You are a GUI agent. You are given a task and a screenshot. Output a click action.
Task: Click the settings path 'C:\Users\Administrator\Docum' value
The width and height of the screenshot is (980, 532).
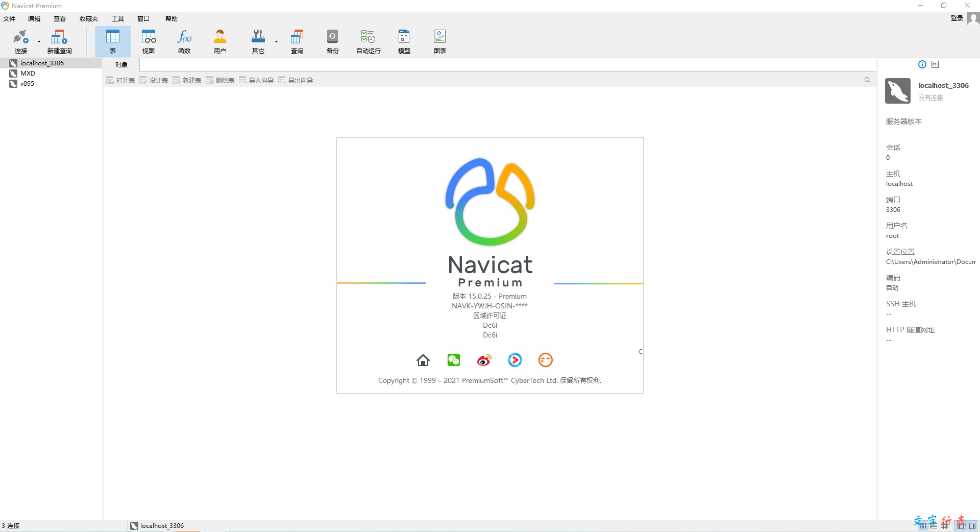(x=931, y=262)
